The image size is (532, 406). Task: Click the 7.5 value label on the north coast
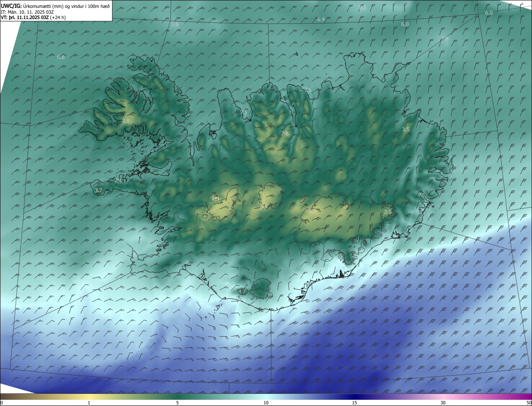244,113
